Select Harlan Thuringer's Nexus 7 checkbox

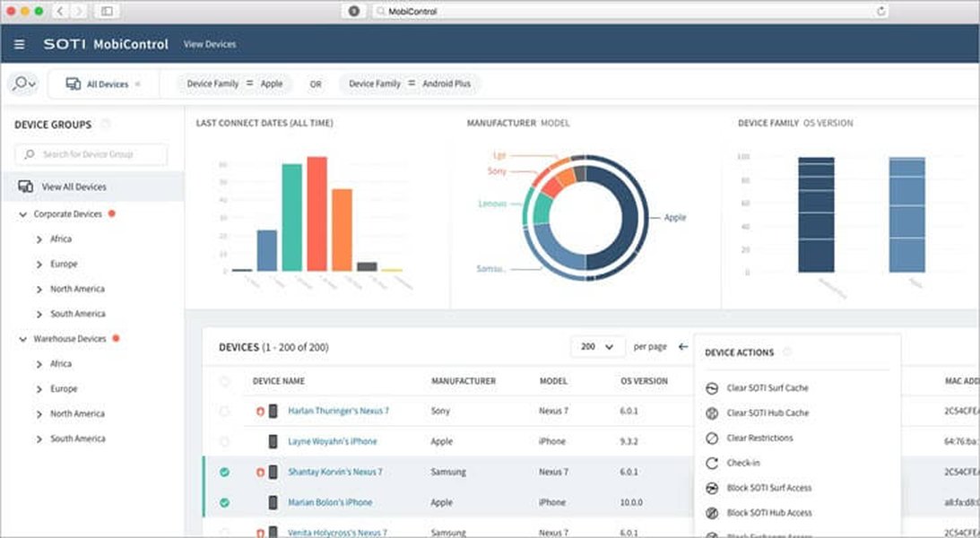(x=224, y=412)
